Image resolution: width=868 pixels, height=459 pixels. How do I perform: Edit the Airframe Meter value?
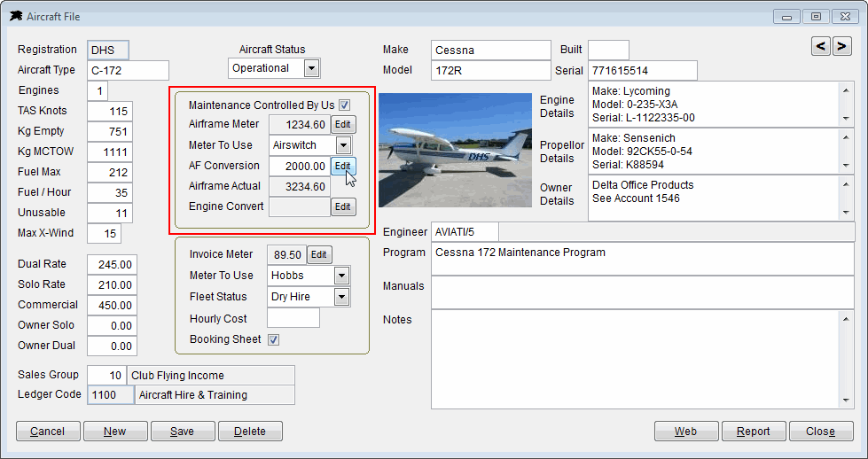coord(343,124)
